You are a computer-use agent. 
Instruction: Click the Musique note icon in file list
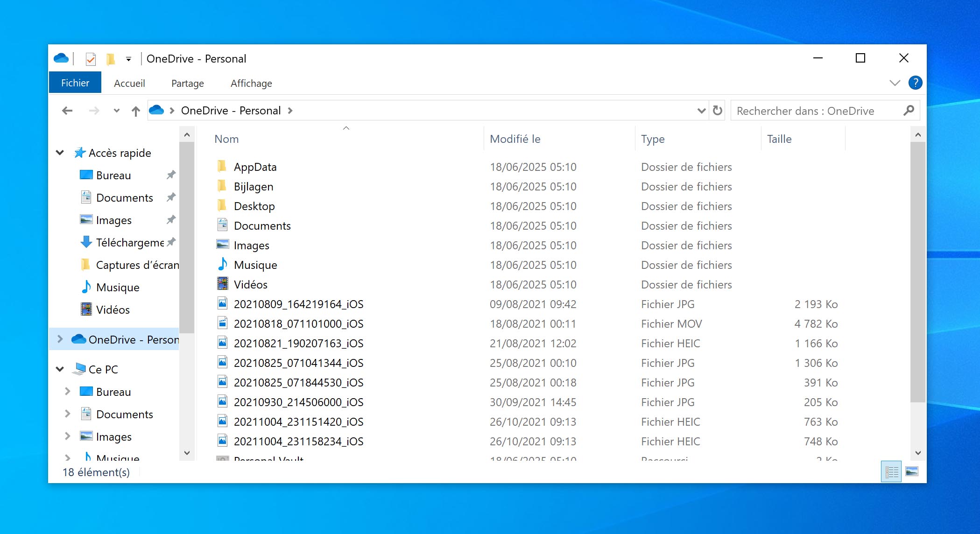click(x=223, y=264)
